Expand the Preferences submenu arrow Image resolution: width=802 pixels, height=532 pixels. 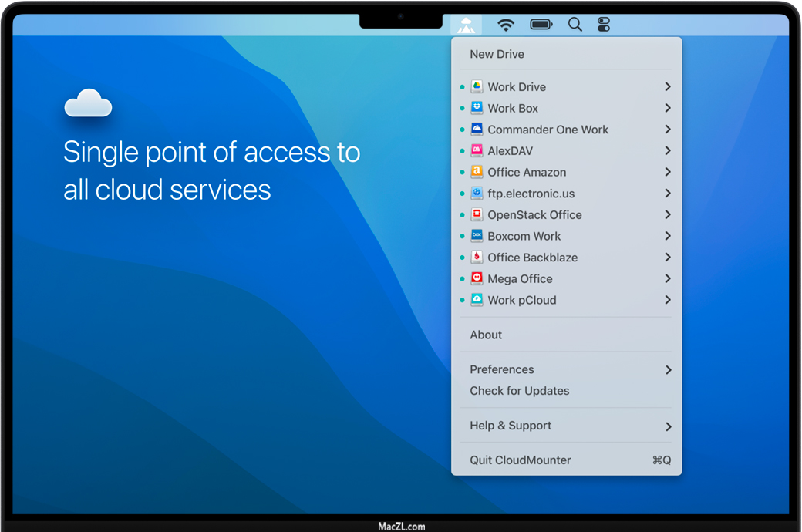(668, 370)
